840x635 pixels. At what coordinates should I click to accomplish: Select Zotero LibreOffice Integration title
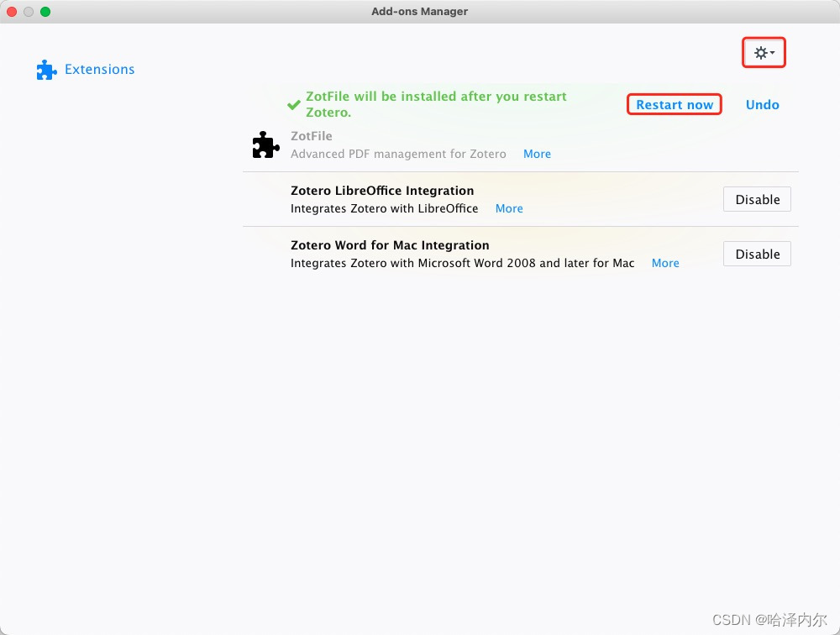tap(382, 191)
